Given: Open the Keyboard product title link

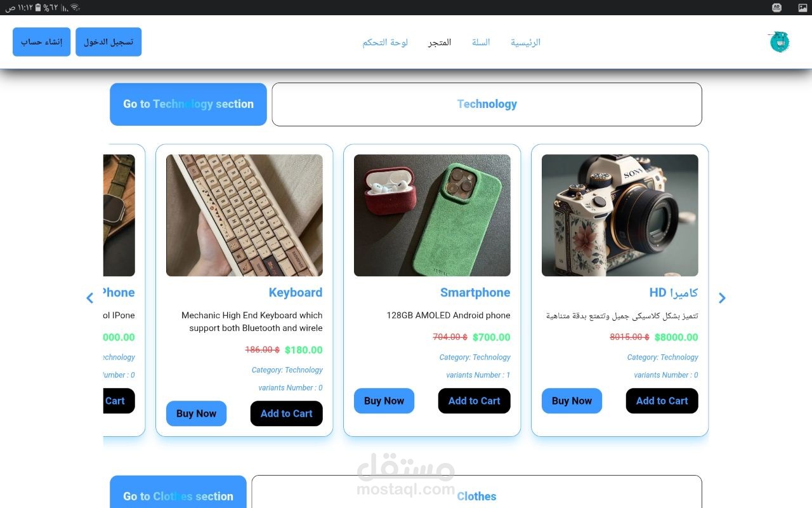Looking at the screenshot, I should pos(296,293).
